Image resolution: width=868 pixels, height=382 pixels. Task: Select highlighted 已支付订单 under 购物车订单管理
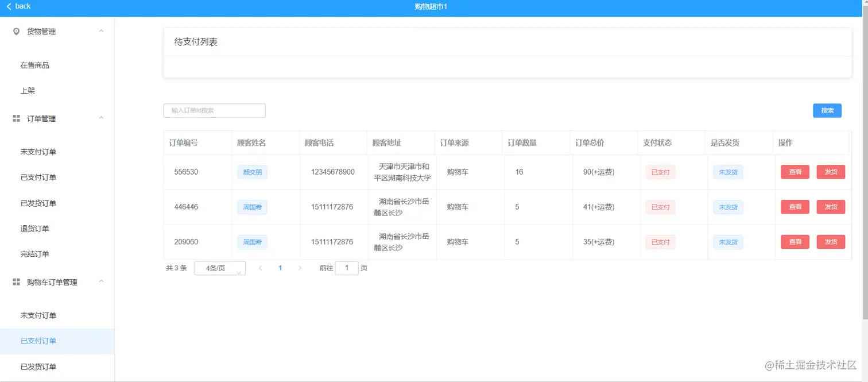click(57, 341)
